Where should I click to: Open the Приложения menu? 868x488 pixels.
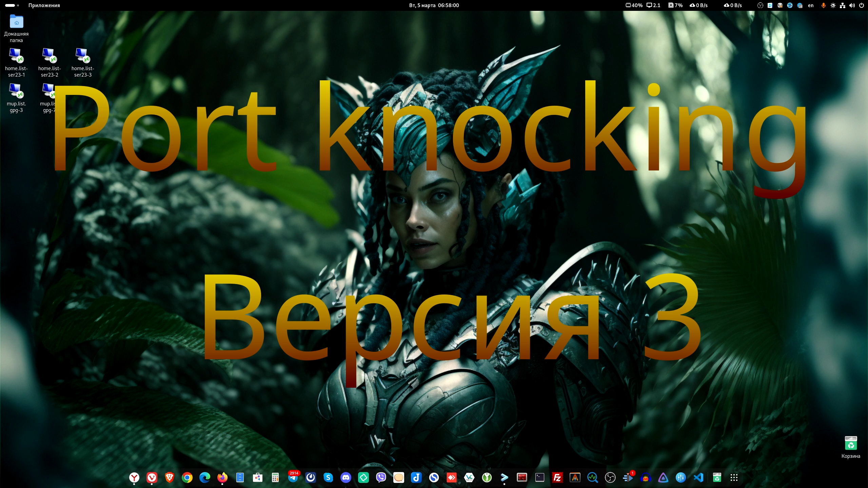coord(44,5)
